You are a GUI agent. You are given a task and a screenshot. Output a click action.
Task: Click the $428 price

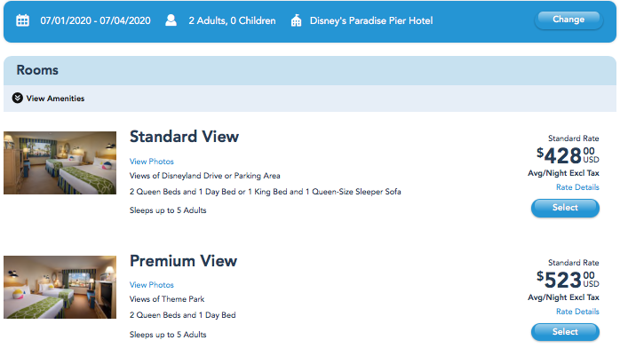[x=568, y=155]
